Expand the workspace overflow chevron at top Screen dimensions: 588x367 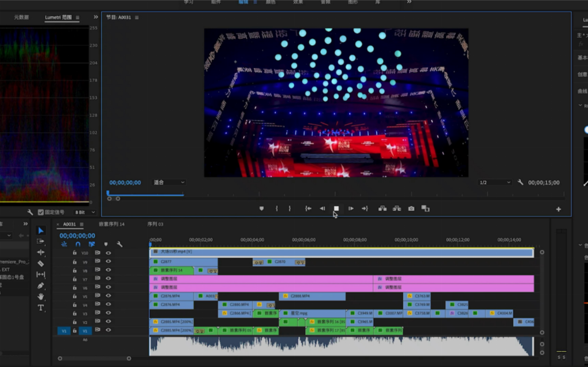point(409,2)
